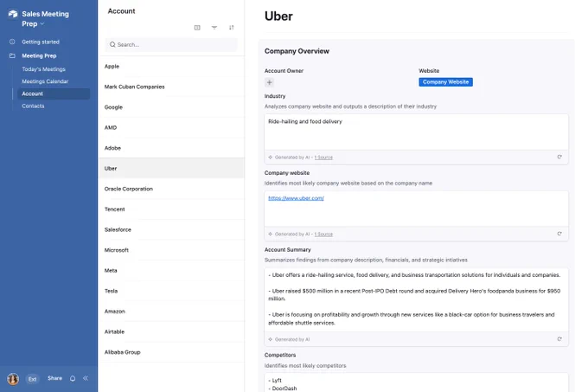
Task: Click the Ext badge button
Action: pyautogui.click(x=33, y=379)
